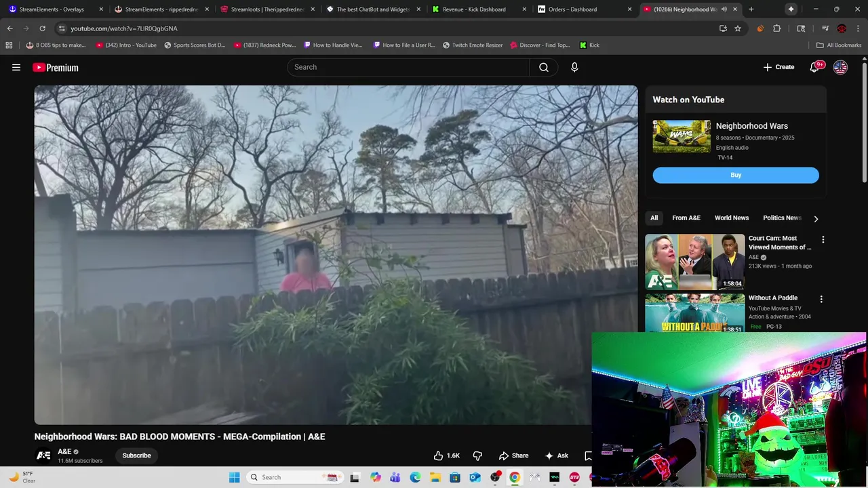This screenshot has width=868, height=488.
Task: Open the media controls music-note icon
Action: click(825, 28)
